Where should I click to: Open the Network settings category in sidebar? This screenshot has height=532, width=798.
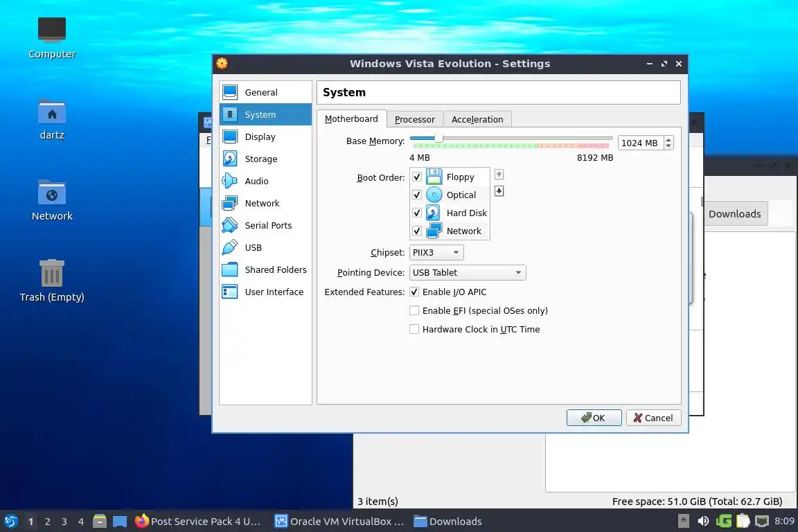click(265, 203)
